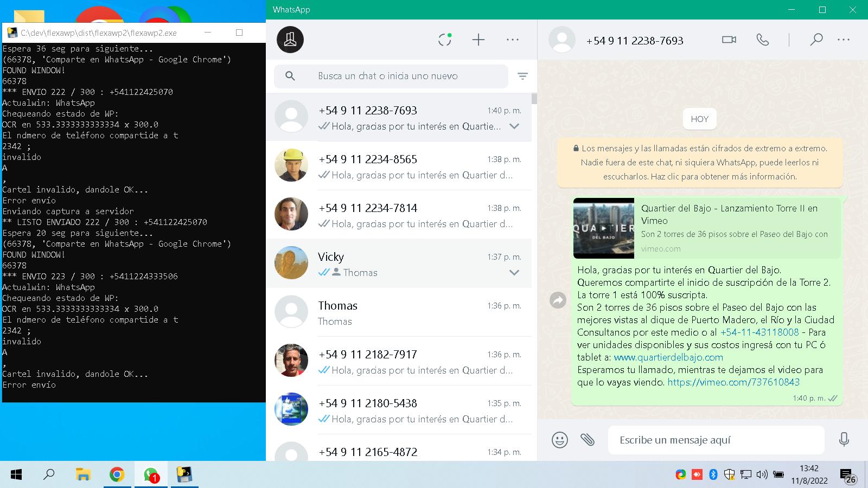The height and width of the screenshot is (488, 868).
Task: Switch to Google Chrome in taskbar
Action: click(x=117, y=475)
